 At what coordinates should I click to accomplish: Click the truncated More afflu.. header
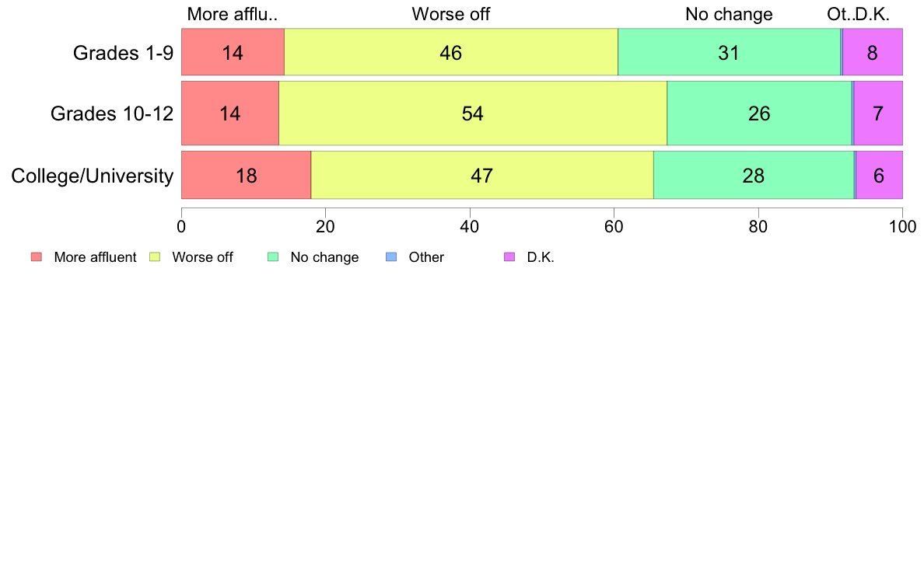pyautogui.click(x=233, y=14)
